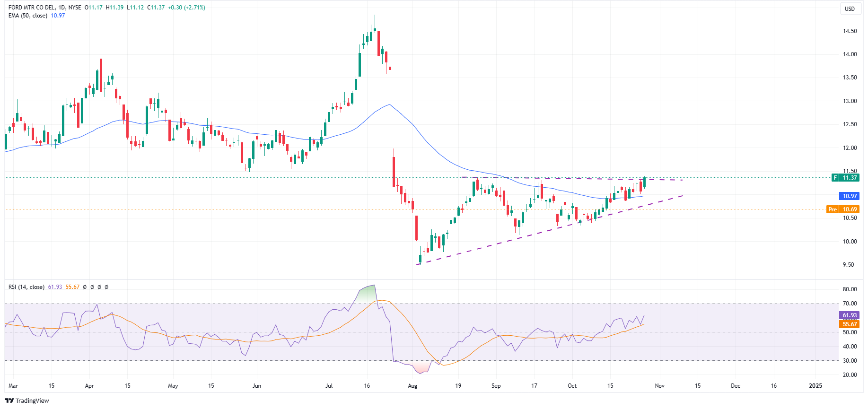The width and height of the screenshot is (868, 409).
Task: Click the Nov label on time axis
Action: point(659,386)
